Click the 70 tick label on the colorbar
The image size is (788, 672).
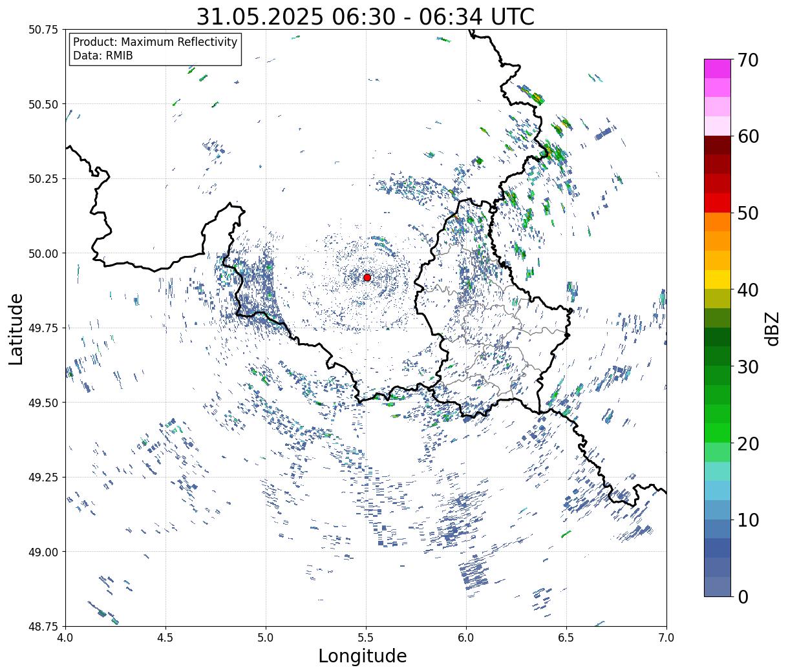tap(747, 60)
